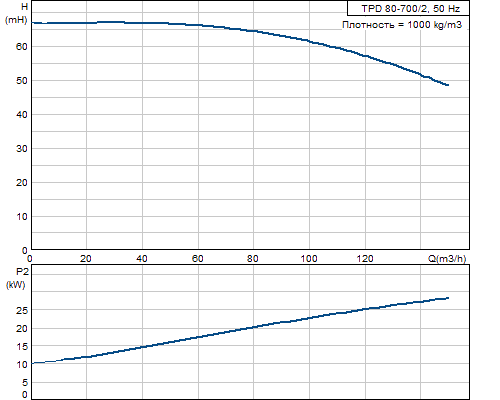Click the 100 label on the flow axis
Image resolution: width=500 pixels, height=400 pixels.
pyautogui.click(x=309, y=259)
